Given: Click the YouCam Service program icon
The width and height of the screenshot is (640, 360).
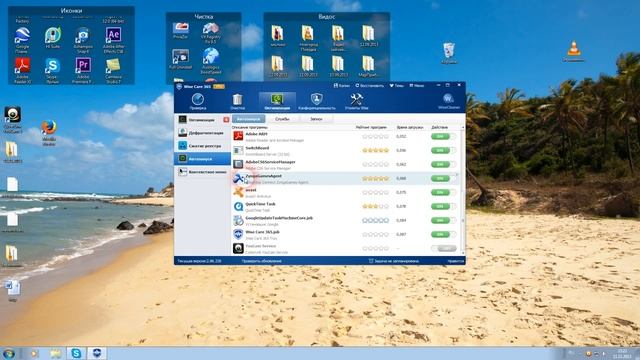Looking at the screenshot, I should 238,248.
